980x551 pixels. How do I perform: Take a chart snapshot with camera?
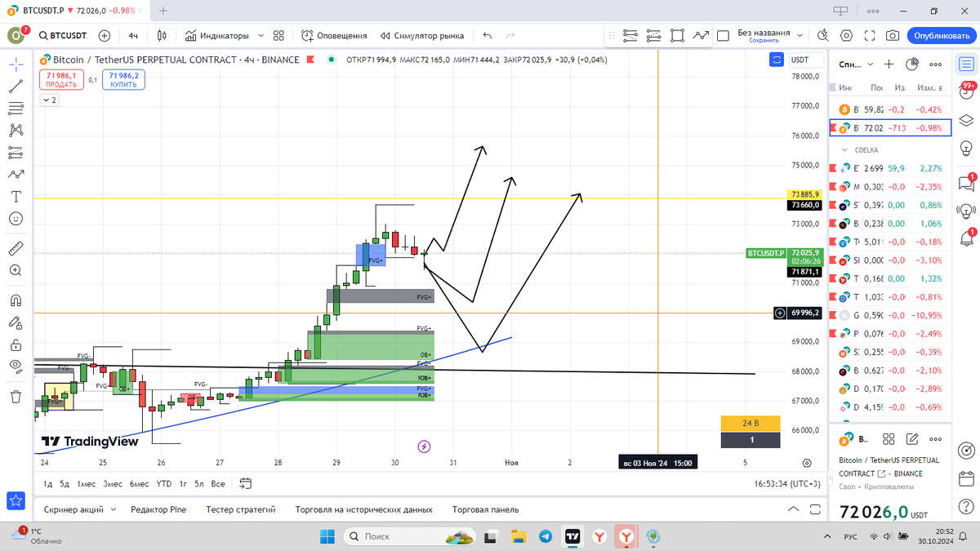tap(893, 36)
